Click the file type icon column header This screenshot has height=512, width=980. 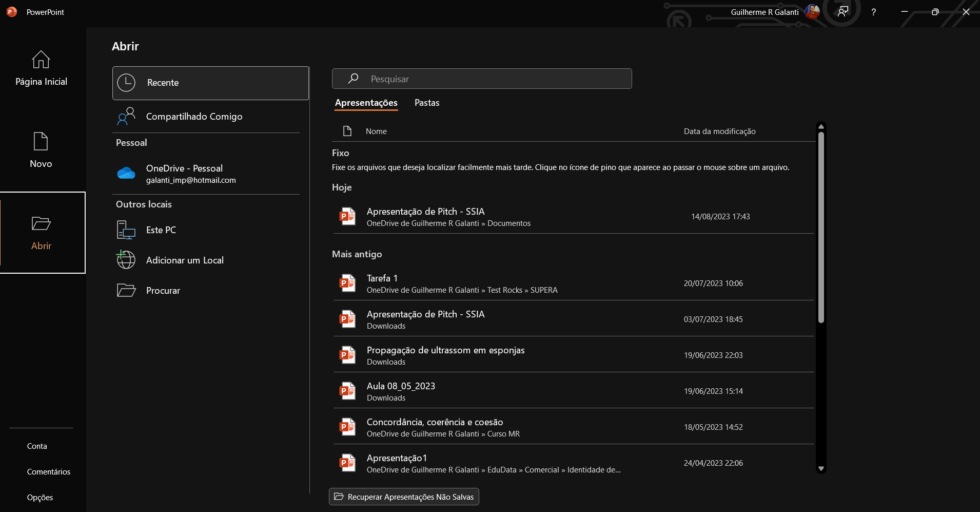[x=347, y=131]
